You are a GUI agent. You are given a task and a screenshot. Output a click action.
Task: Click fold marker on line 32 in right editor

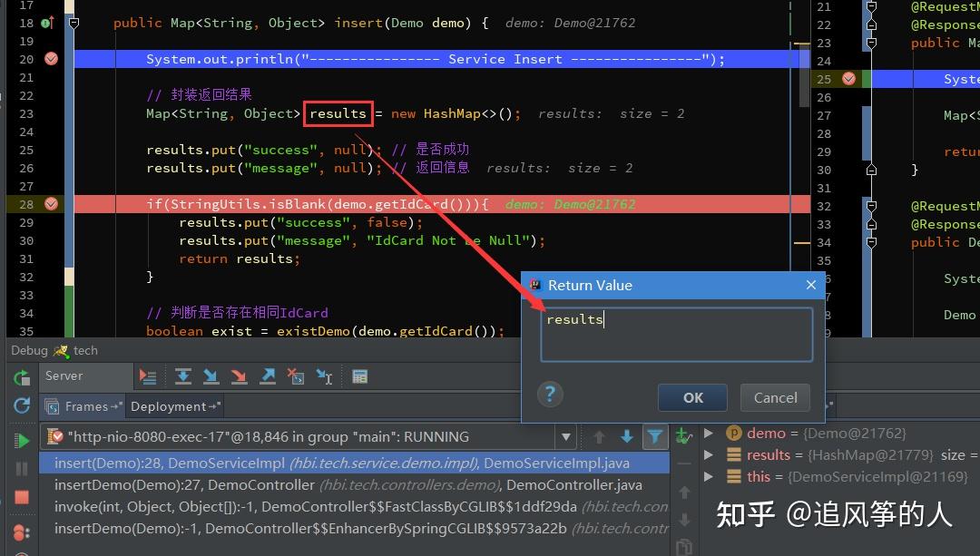pos(871,206)
